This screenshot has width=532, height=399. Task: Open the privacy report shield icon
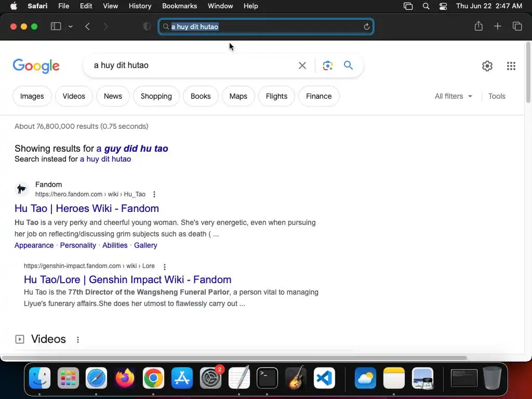(x=147, y=26)
